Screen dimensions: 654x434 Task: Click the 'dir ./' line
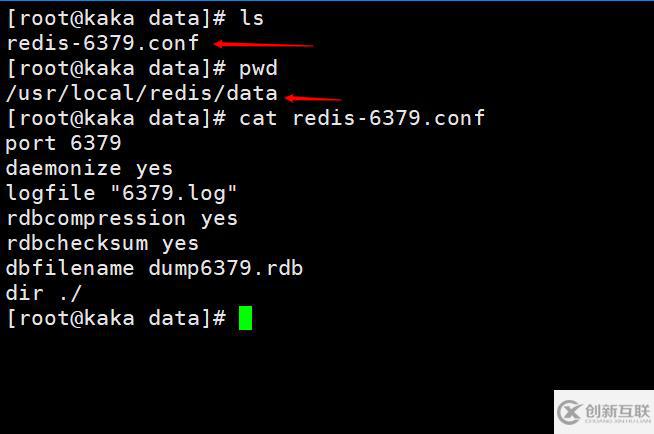coord(44,293)
